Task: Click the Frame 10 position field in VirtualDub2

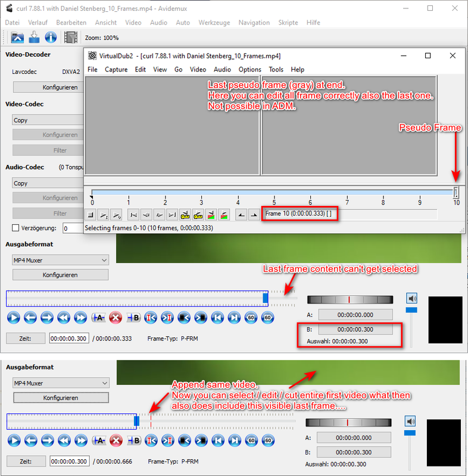Action: [x=351, y=214]
